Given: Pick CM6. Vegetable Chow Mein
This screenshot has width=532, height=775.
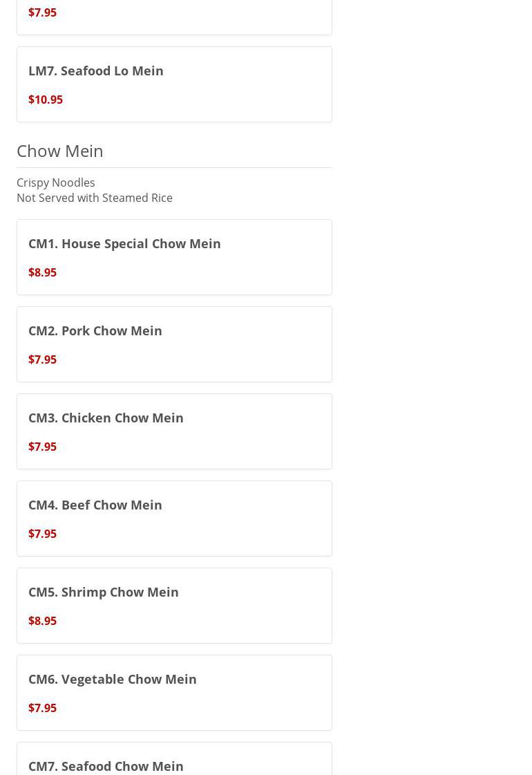Looking at the screenshot, I should coord(113,679).
